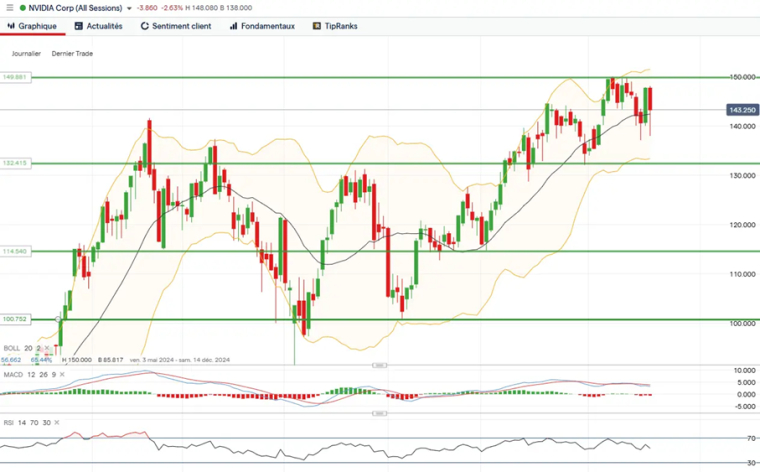Expand the NVIDIA Corp instrument dropdown arrow
The width and height of the screenshot is (760, 472).
[129, 8]
